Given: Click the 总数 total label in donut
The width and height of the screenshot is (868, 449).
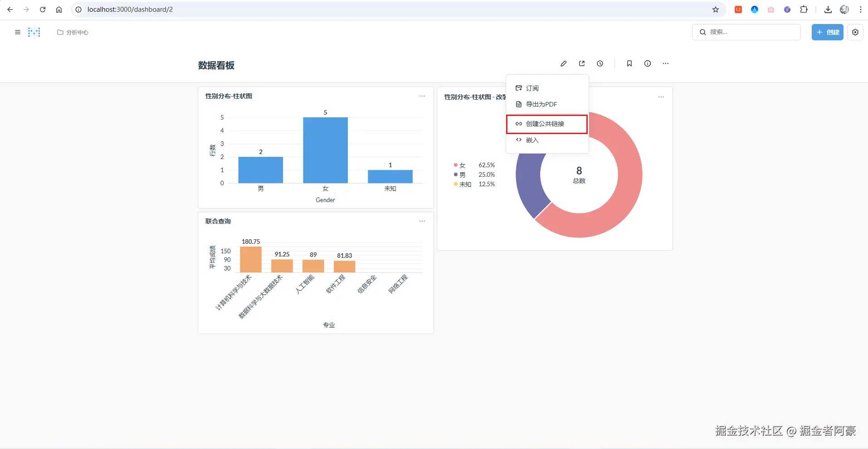Looking at the screenshot, I should click(x=579, y=181).
